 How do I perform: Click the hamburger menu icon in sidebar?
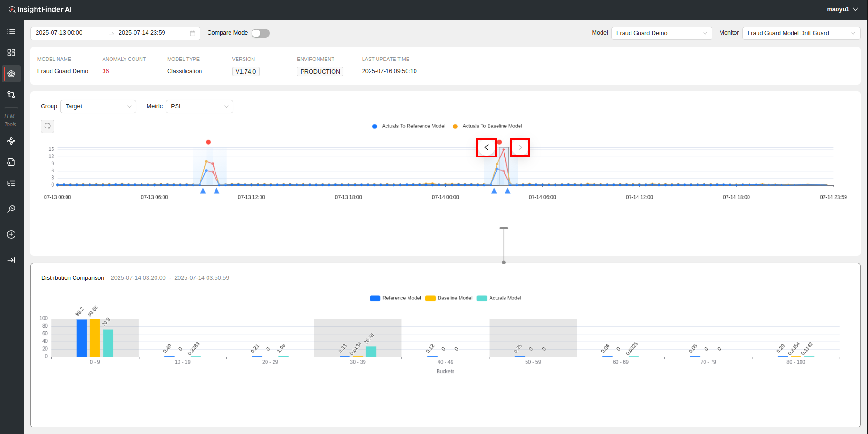11,31
